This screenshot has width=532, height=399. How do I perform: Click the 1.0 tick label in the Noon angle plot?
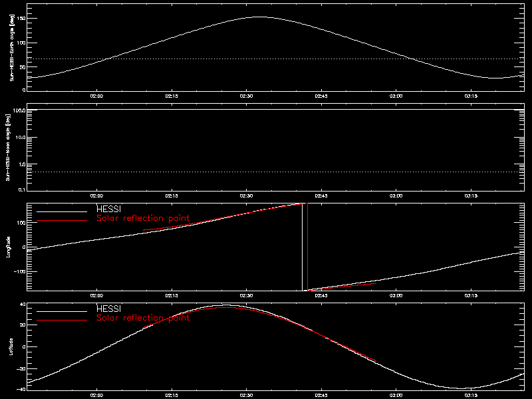pos(22,164)
